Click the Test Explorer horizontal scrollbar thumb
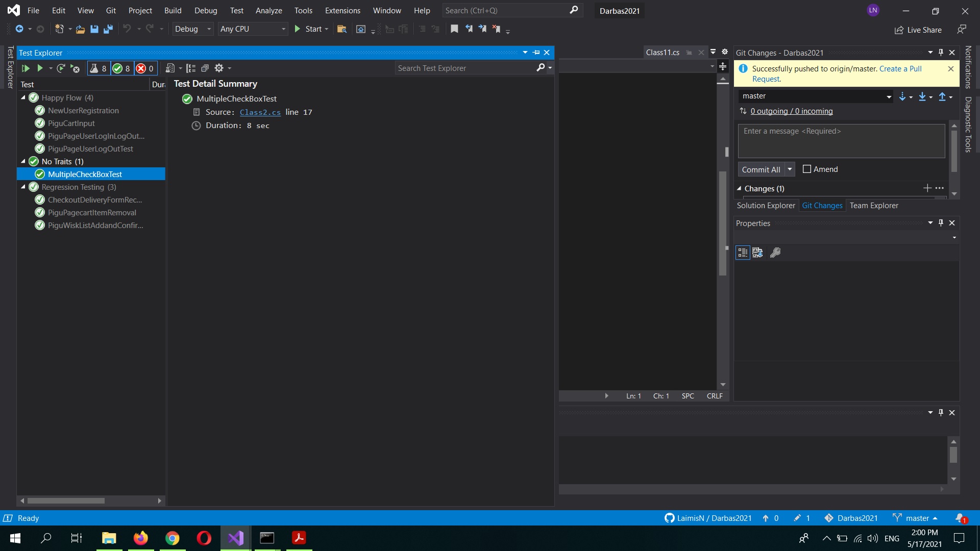Image resolution: width=980 pixels, height=551 pixels. click(66, 501)
